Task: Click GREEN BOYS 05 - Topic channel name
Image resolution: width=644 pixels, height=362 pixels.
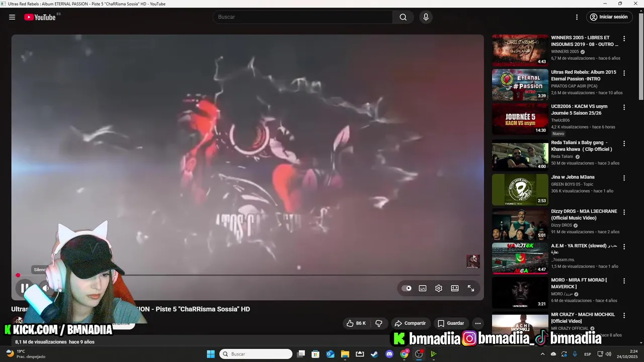Action: [x=572, y=184]
